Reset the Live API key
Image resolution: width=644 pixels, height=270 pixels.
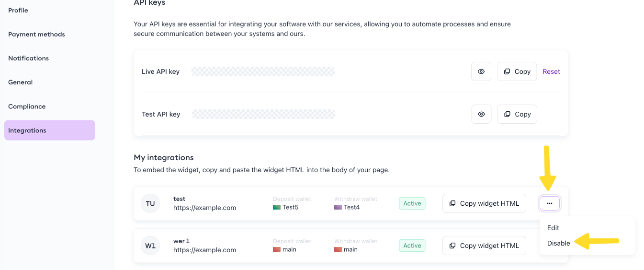tap(551, 71)
